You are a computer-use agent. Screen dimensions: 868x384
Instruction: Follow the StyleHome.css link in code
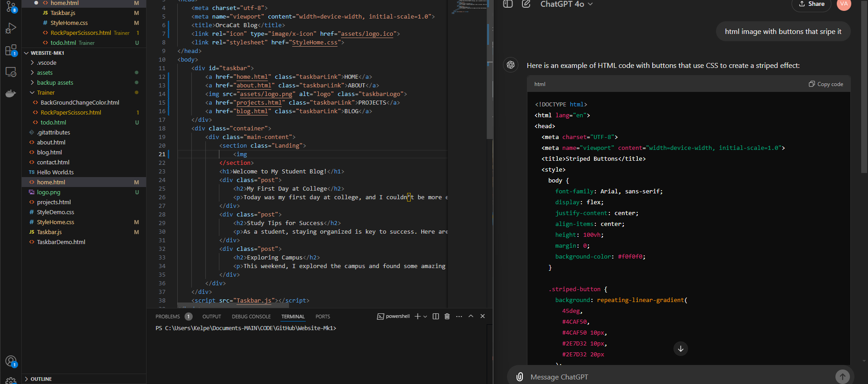pyautogui.click(x=315, y=43)
